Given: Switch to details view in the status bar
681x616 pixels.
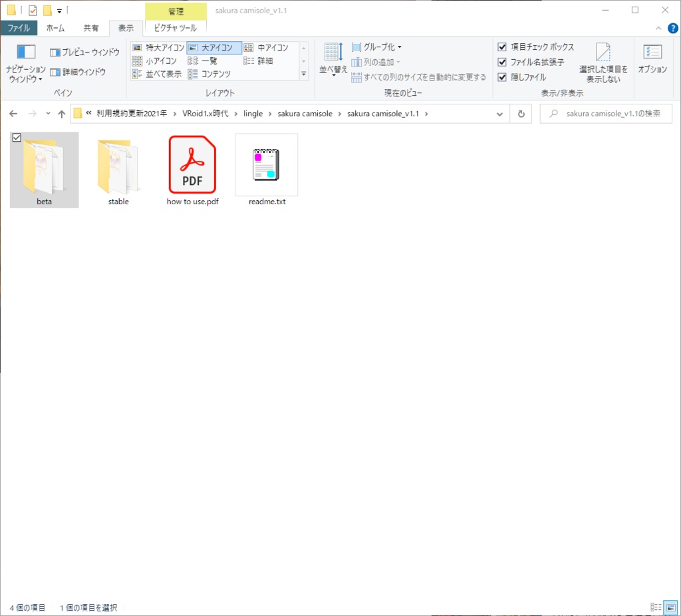Looking at the screenshot, I should point(656,607).
